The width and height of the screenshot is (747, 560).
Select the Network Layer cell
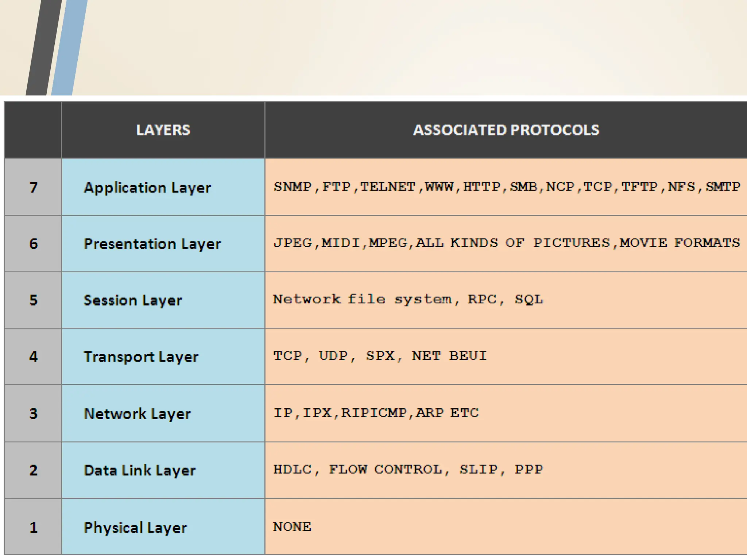coord(137,414)
